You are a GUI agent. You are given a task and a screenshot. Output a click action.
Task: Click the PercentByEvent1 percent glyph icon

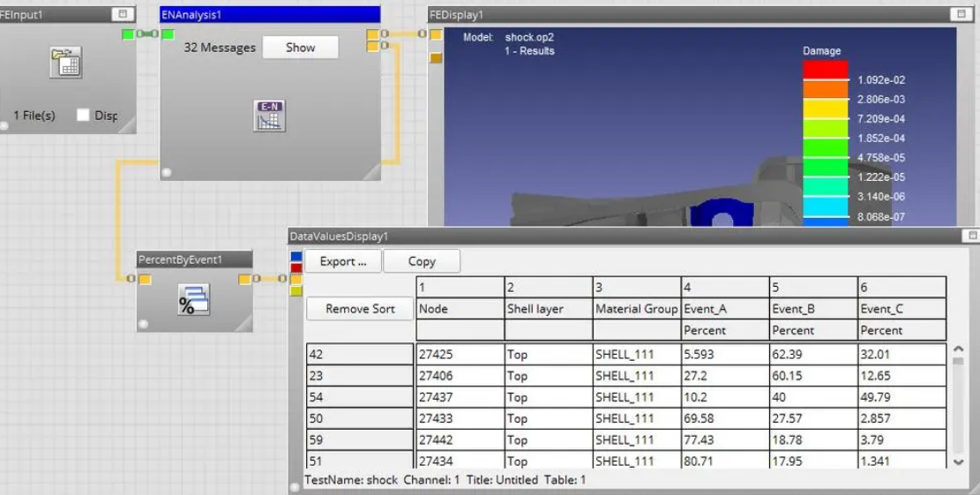tap(193, 300)
